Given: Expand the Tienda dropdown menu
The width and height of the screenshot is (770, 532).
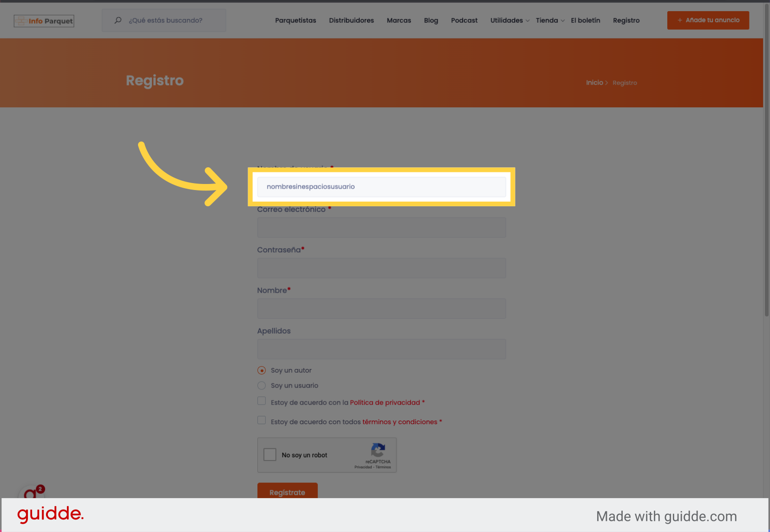Looking at the screenshot, I should (550, 20).
